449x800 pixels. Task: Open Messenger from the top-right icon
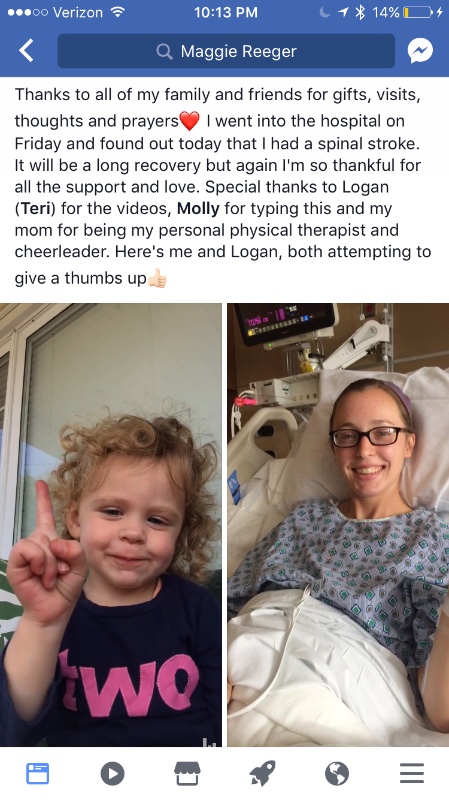[420, 51]
